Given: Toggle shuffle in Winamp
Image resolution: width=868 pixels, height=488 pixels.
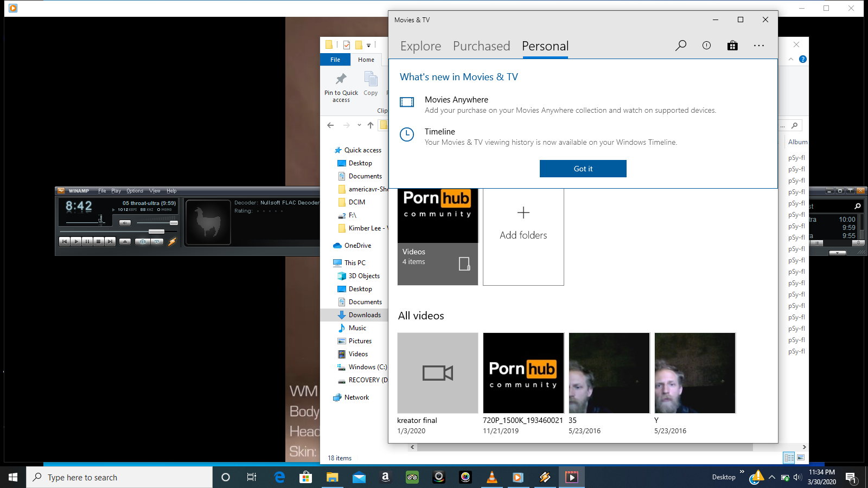Looking at the screenshot, I should coord(143,241).
